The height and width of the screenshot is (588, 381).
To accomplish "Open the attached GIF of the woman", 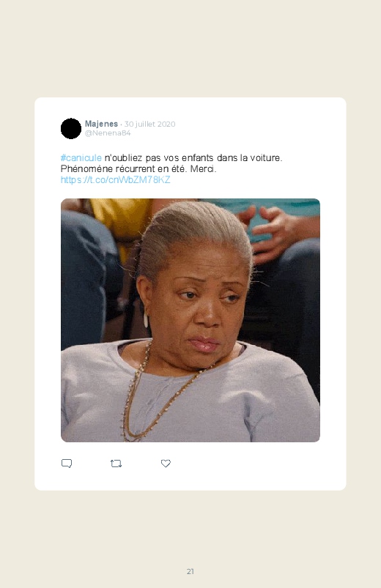I will coord(190,320).
